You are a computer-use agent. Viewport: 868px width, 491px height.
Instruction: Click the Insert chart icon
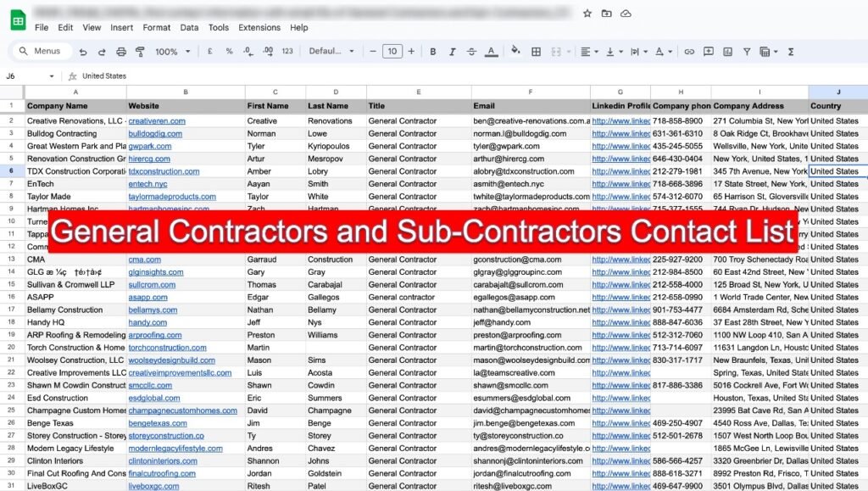coord(726,52)
